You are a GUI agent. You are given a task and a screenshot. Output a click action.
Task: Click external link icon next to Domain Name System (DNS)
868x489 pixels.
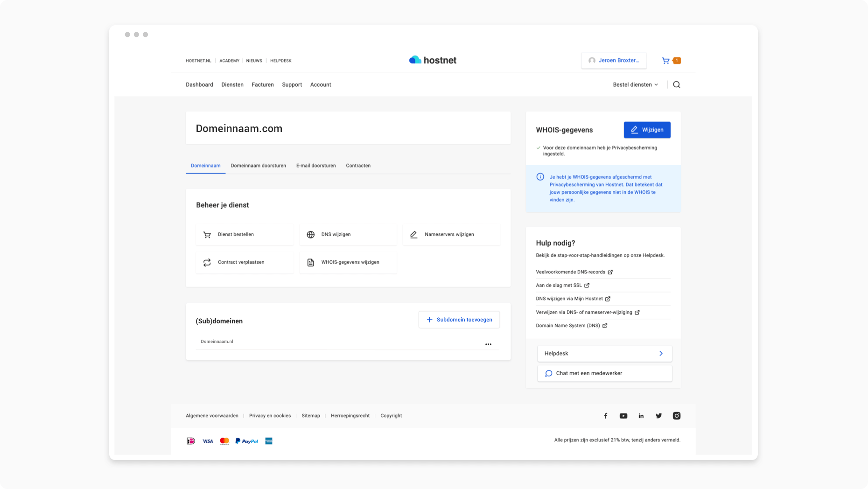coord(605,326)
